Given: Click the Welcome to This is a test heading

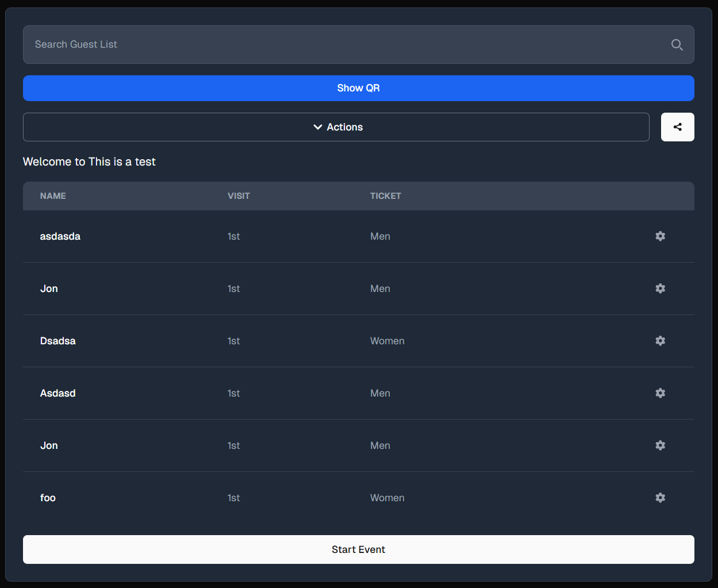Looking at the screenshot, I should (89, 162).
